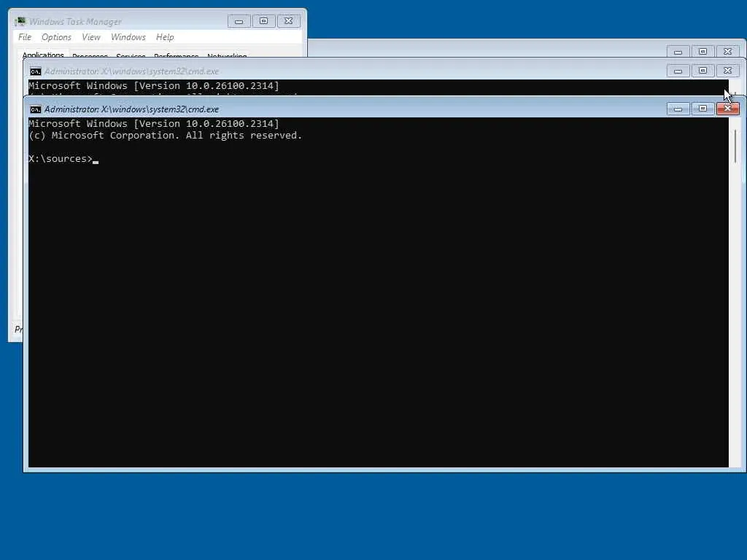Image resolution: width=747 pixels, height=560 pixels.
Task: Click the front cmd.exe vertical scrollbar thumb
Action: [x=735, y=146]
